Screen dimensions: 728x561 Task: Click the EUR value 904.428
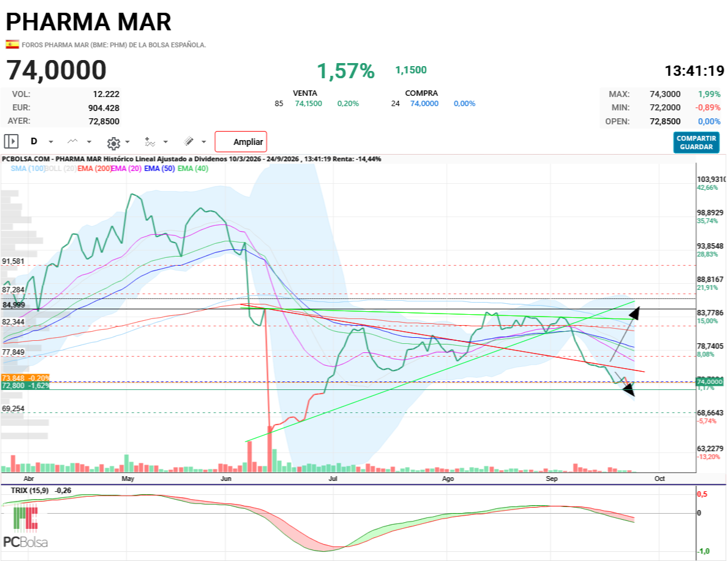tap(104, 107)
